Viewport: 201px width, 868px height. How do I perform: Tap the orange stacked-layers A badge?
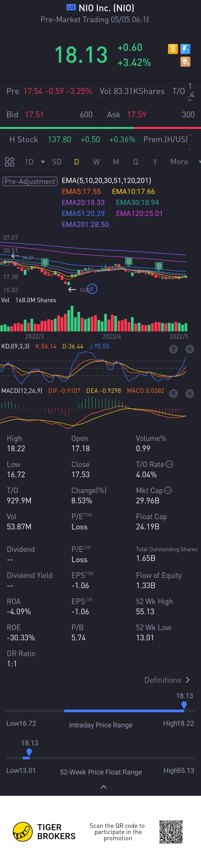pos(185,62)
